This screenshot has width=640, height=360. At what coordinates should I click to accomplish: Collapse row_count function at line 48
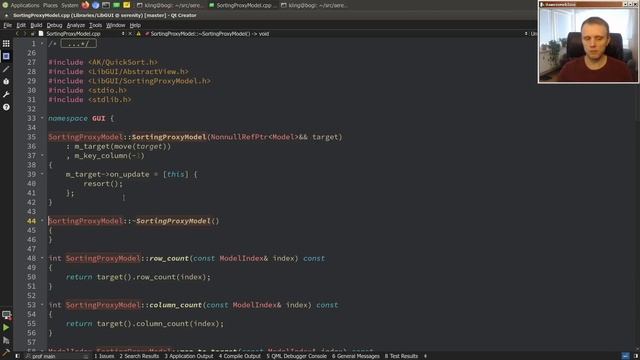(42, 258)
